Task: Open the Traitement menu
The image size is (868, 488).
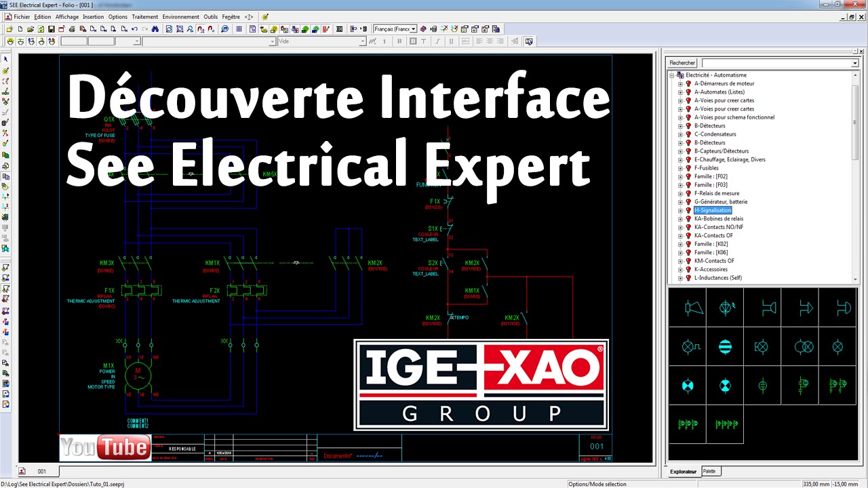Action: pos(145,16)
